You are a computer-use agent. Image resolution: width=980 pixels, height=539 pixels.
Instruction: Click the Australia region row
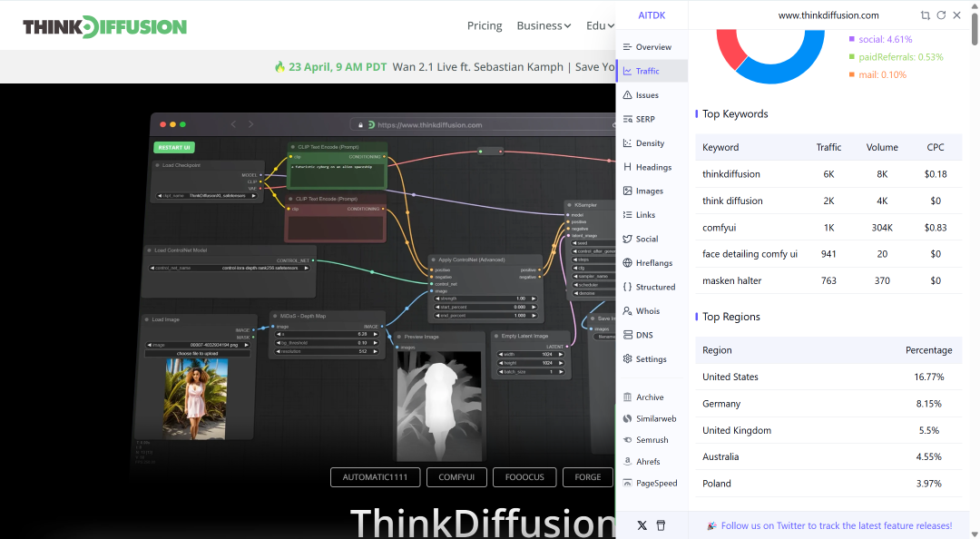[828, 457]
